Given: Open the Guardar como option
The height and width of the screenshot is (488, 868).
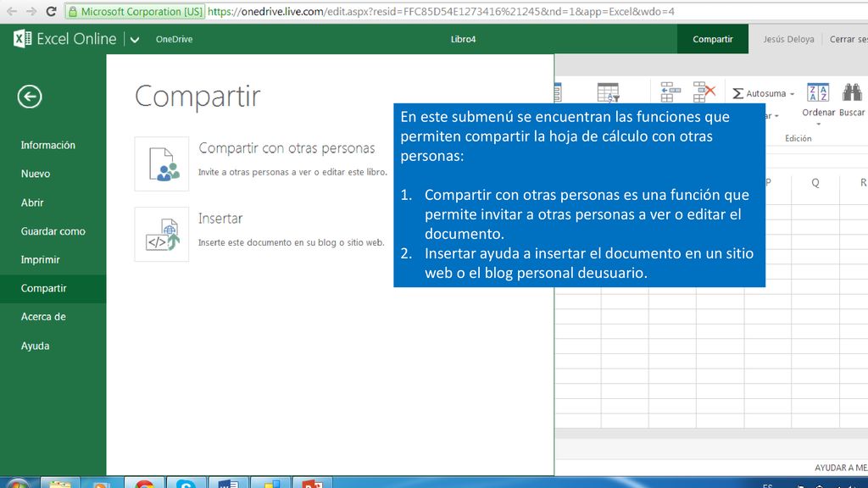Looking at the screenshot, I should (53, 231).
